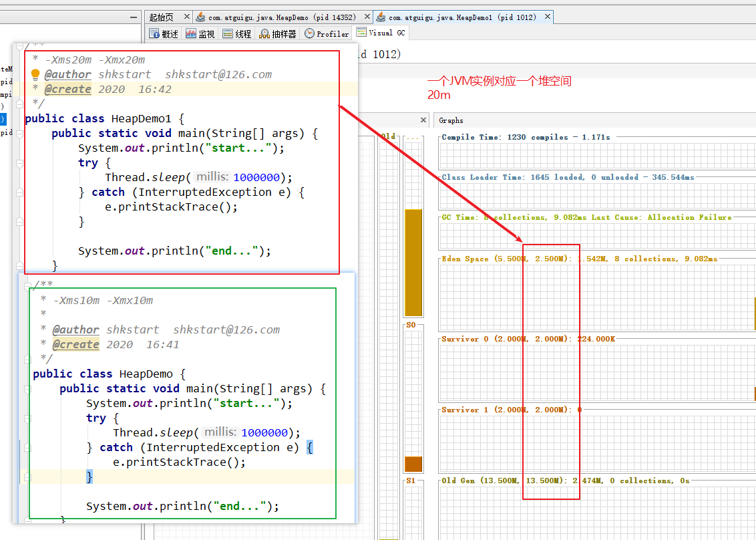Switch to the 监视 monitor tab
This screenshot has width=756, height=540.
click(200, 34)
